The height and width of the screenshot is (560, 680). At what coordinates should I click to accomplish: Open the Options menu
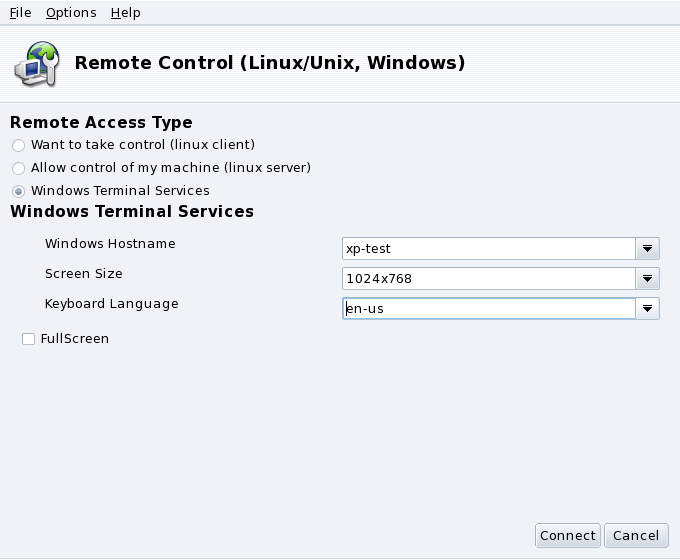point(71,13)
